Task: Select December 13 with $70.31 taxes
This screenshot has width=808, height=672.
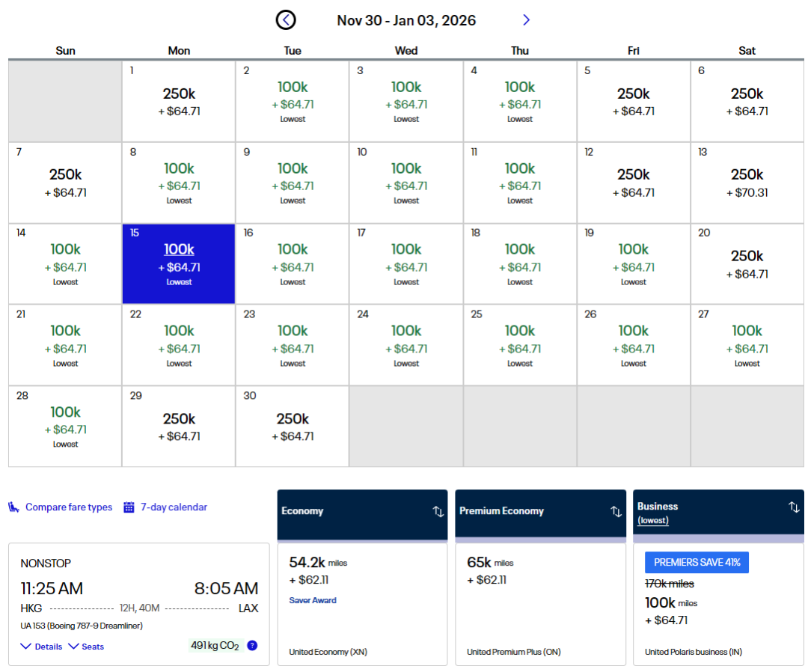Action: [x=747, y=183]
